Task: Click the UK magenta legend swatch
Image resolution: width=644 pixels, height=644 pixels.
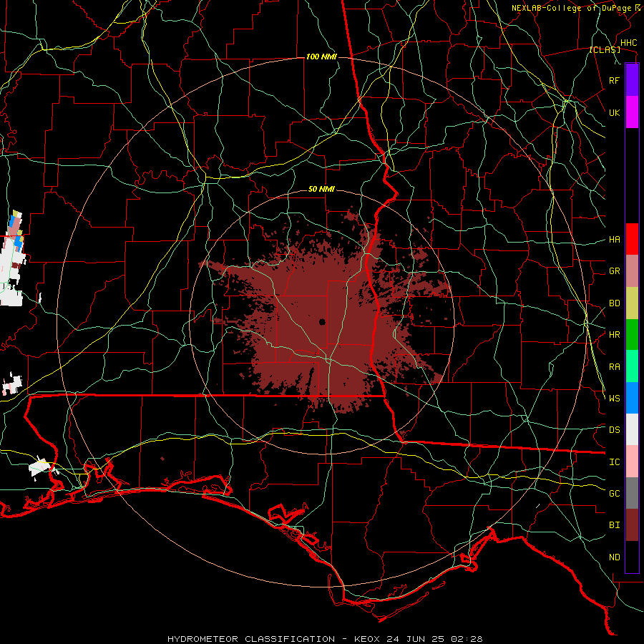Action: (632, 112)
